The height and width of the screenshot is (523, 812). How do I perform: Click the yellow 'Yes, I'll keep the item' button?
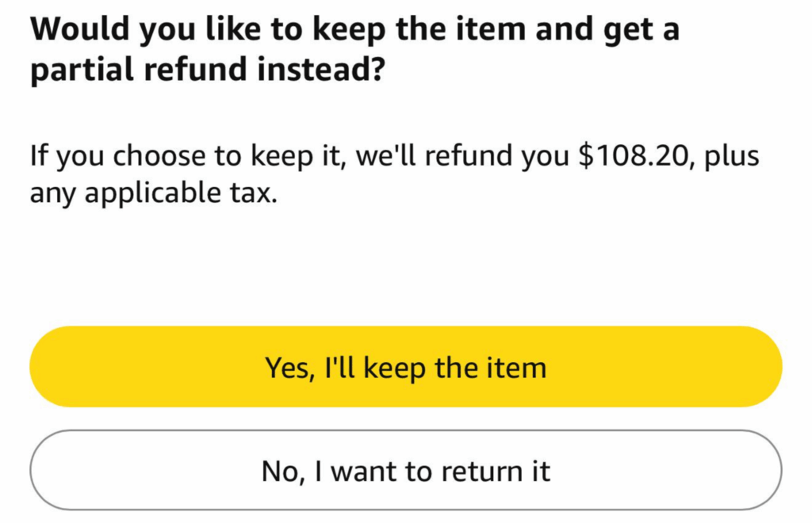pos(406,366)
